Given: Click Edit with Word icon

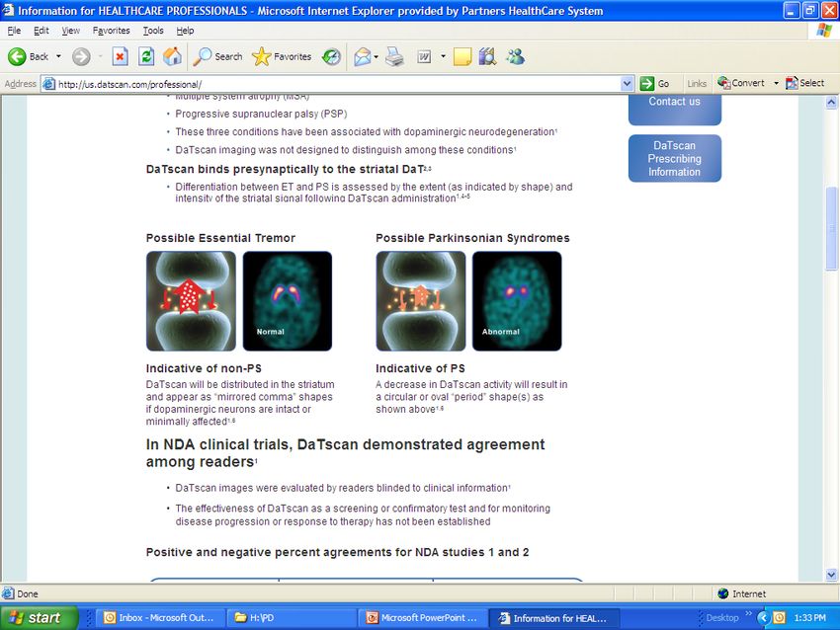Looking at the screenshot, I should point(424,56).
